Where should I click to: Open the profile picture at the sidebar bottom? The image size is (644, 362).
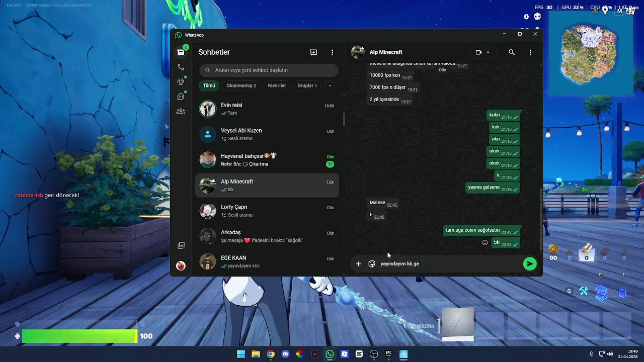pos(181,265)
